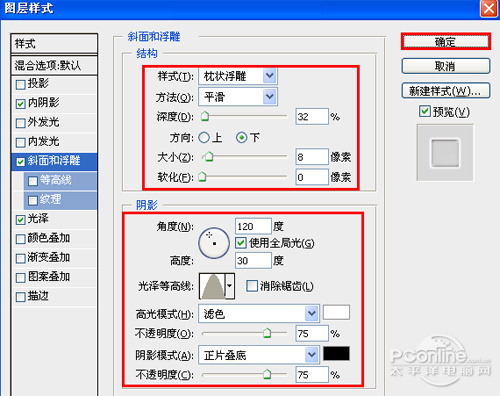The image size is (500, 396).
Task: Click the white highlight color swatch
Action: 336,312
